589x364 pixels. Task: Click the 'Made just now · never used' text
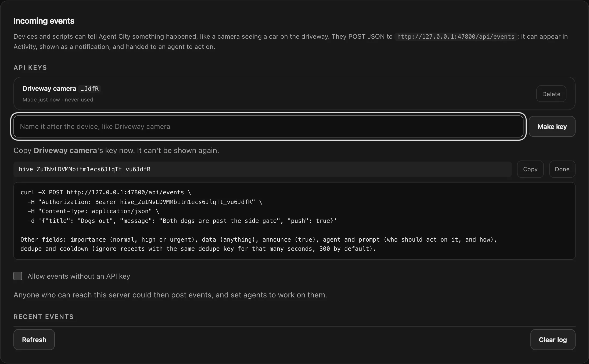[x=58, y=100]
